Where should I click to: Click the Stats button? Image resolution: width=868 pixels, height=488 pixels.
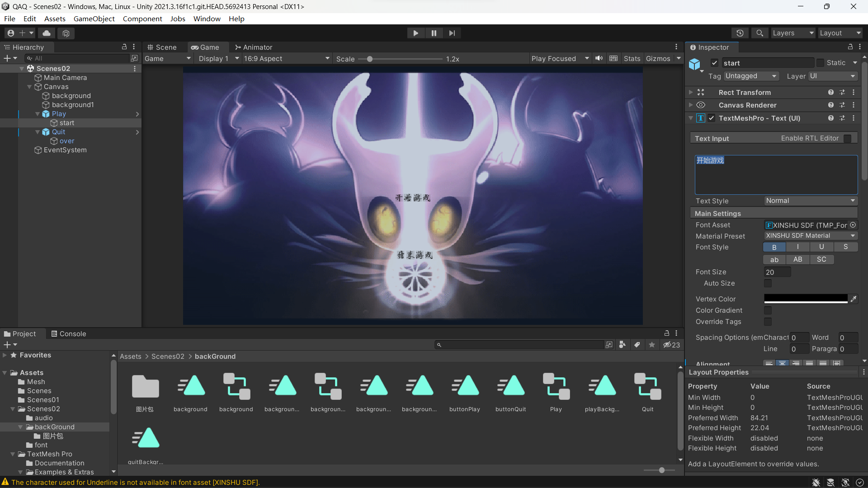632,59
